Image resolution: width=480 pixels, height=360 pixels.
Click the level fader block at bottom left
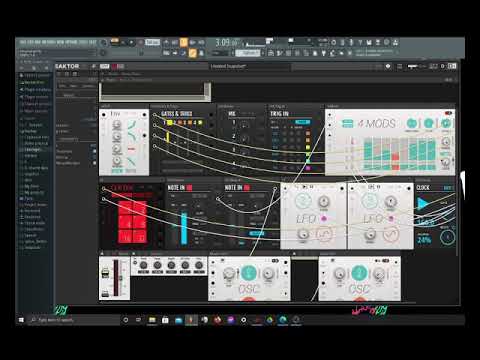(114, 278)
